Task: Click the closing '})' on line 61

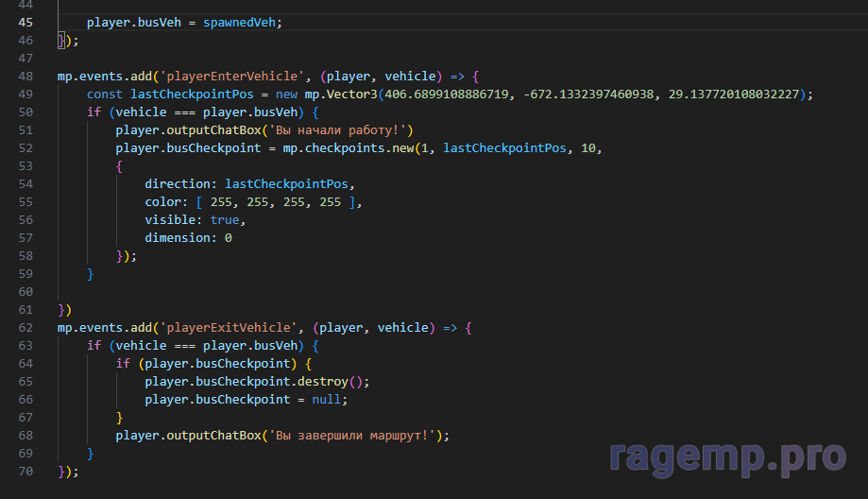Action: pyautogui.click(x=65, y=310)
